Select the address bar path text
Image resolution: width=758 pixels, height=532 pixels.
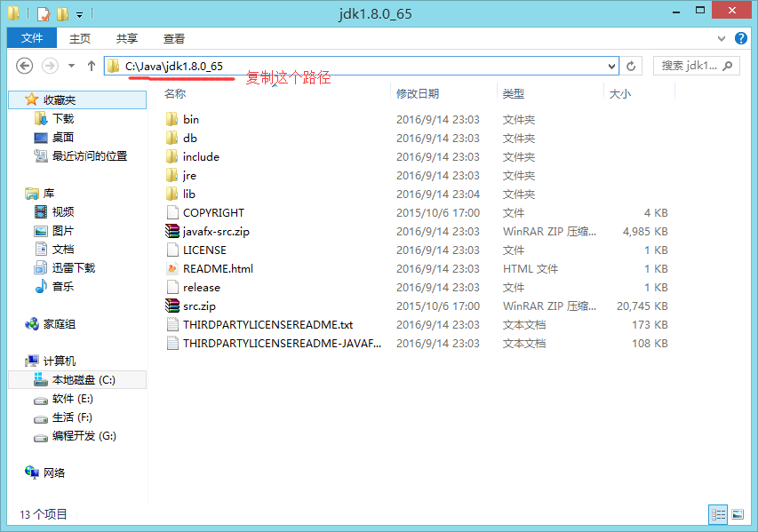pyautogui.click(x=174, y=67)
